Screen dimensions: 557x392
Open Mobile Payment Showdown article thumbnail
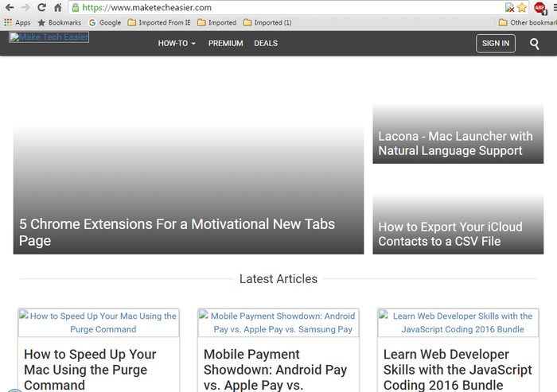278,322
